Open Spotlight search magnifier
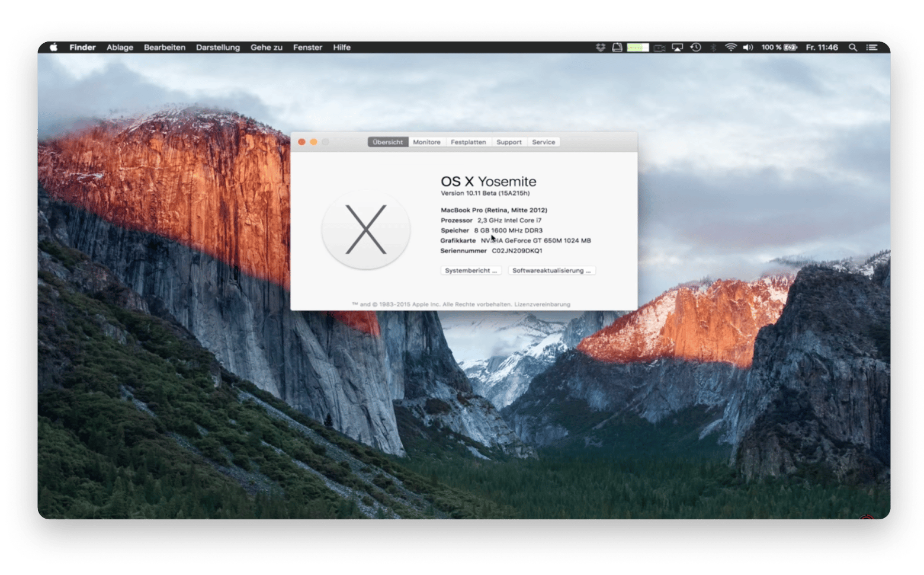The width and height of the screenshot is (924, 575). [853, 47]
